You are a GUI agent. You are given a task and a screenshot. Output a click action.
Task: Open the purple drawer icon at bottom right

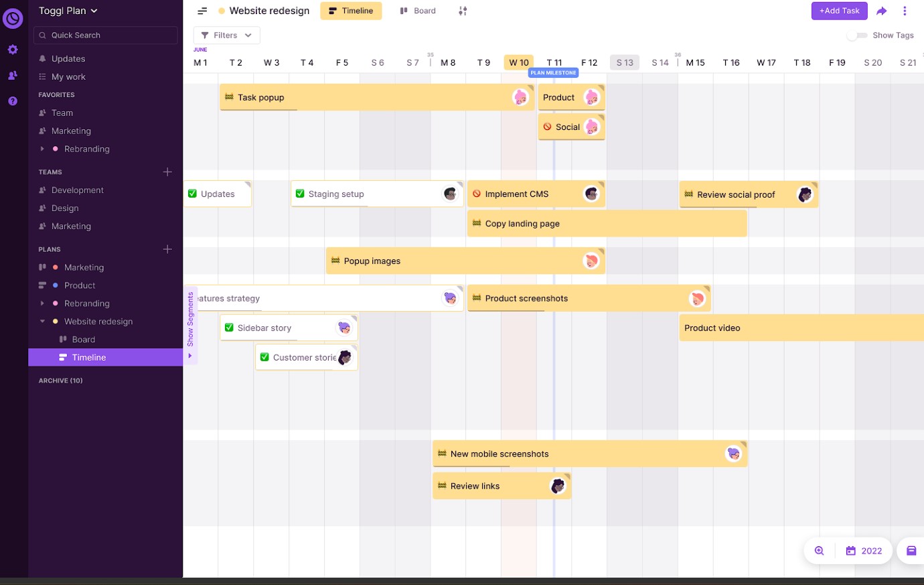click(x=911, y=551)
